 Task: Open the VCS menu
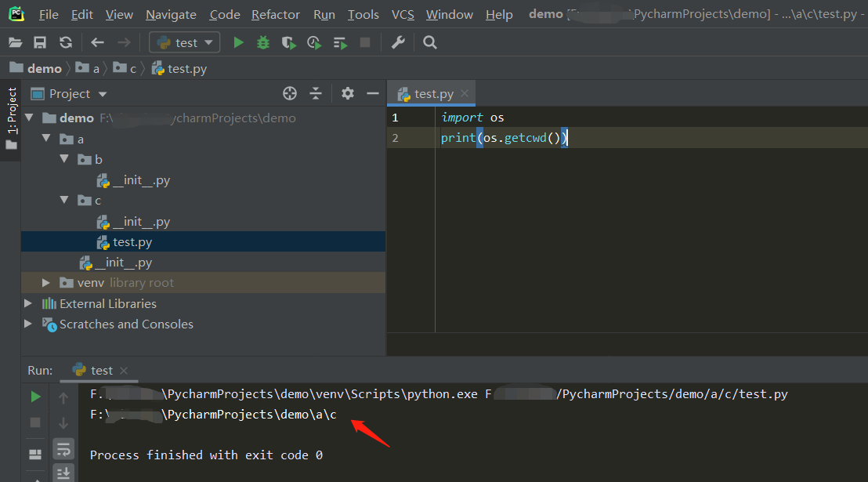tap(403, 14)
